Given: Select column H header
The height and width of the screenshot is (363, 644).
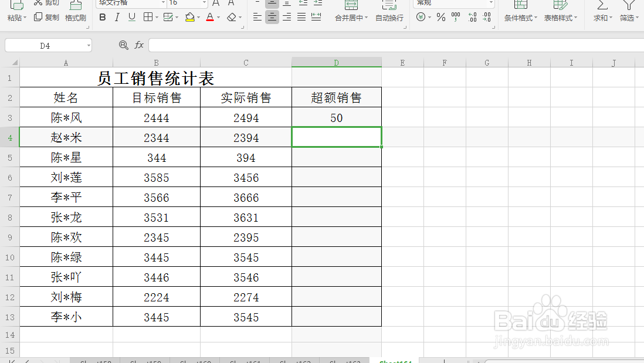Looking at the screenshot, I should 529,63.
